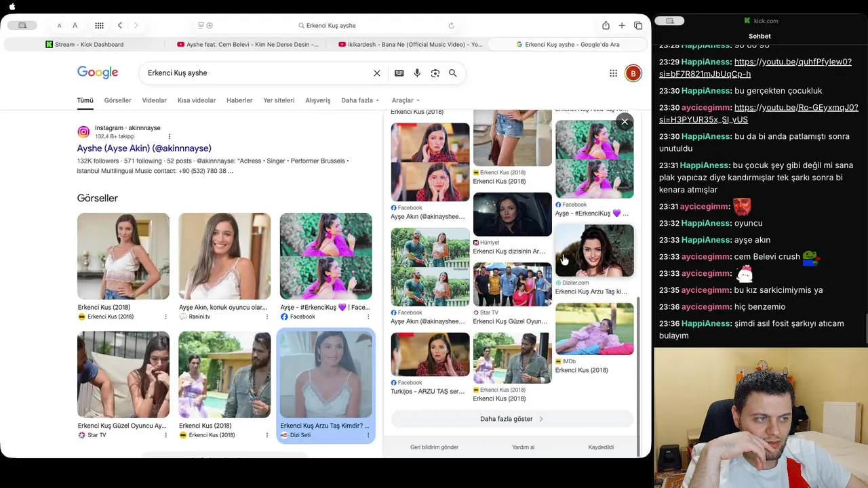Open a new tab with plus icon
Image resolution: width=868 pixels, height=488 pixels.
point(622,26)
